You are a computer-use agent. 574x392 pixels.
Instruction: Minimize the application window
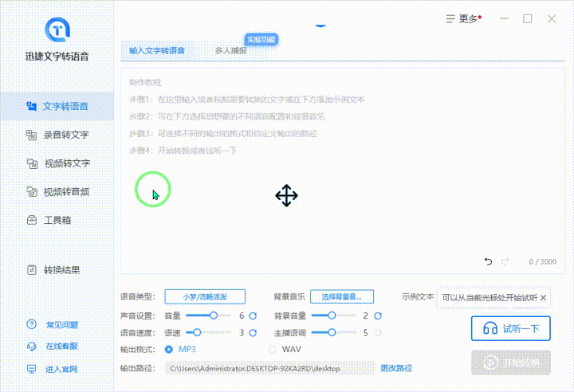pos(504,18)
